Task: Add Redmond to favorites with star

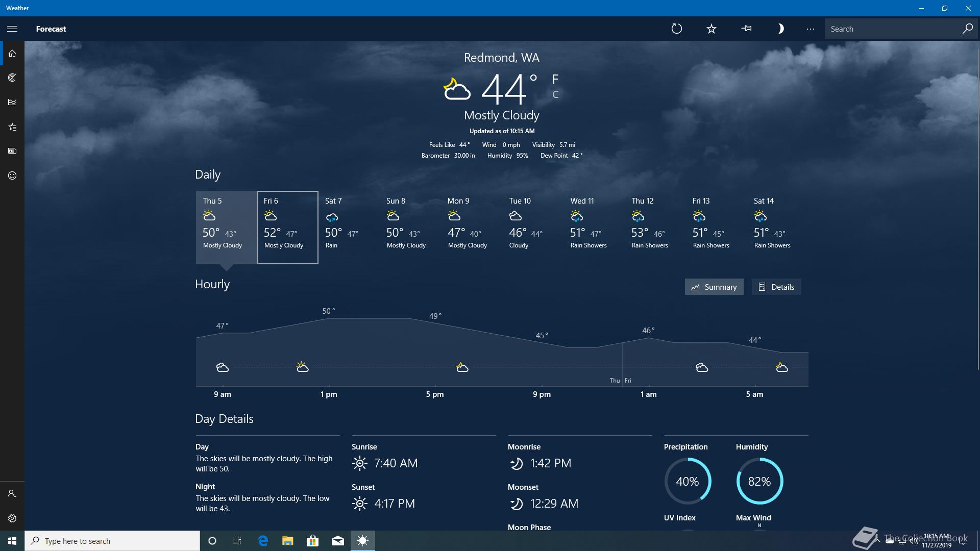Action: pyautogui.click(x=711, y=29)
